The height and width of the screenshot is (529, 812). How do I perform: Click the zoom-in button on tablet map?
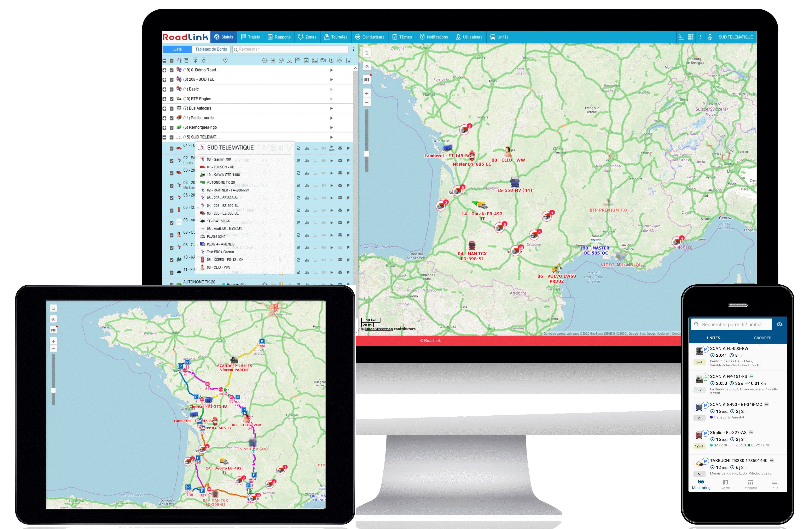(x=53, y=341)
